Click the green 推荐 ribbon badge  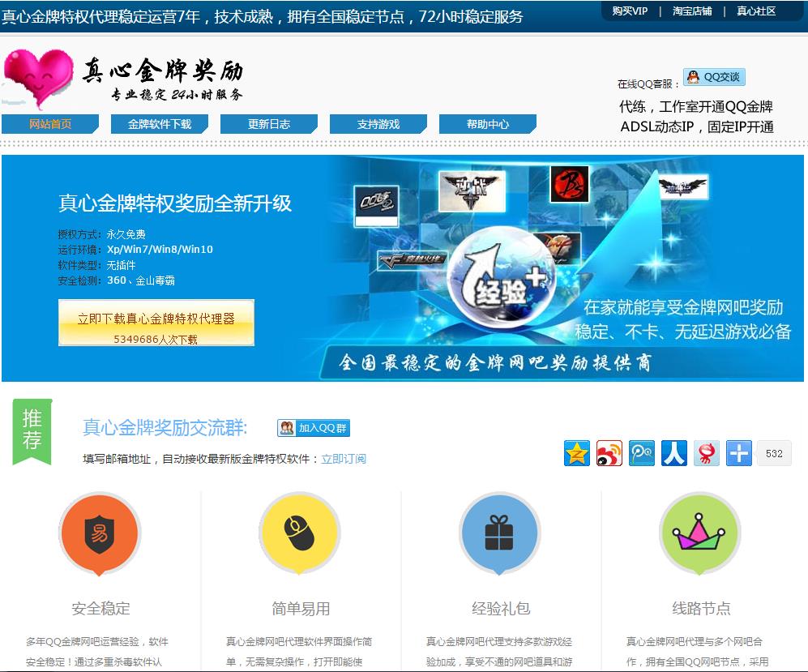tap(32, 431)
